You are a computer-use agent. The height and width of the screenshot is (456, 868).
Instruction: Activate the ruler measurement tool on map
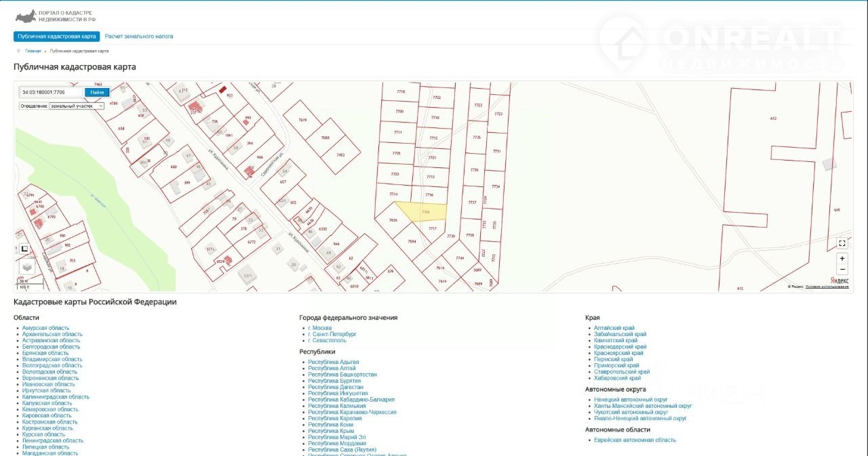click(x=24, y=248)
